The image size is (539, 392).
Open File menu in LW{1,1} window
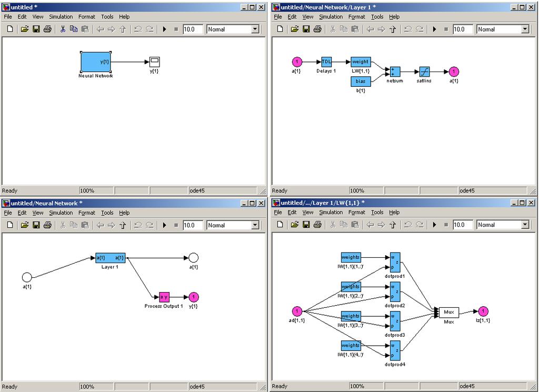278,213
